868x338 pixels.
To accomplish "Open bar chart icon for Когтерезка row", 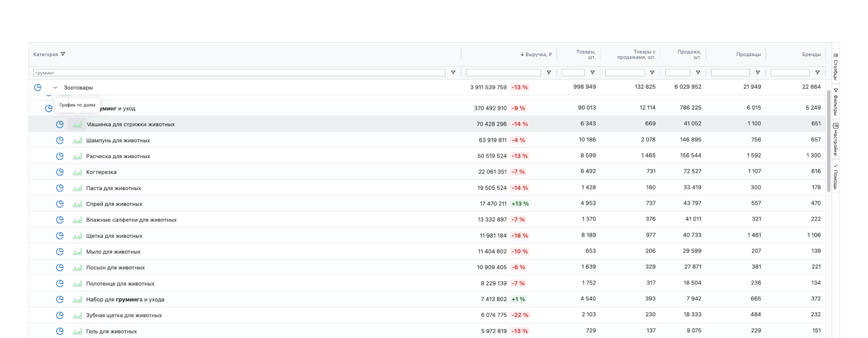I will click(x=77, y=172).
